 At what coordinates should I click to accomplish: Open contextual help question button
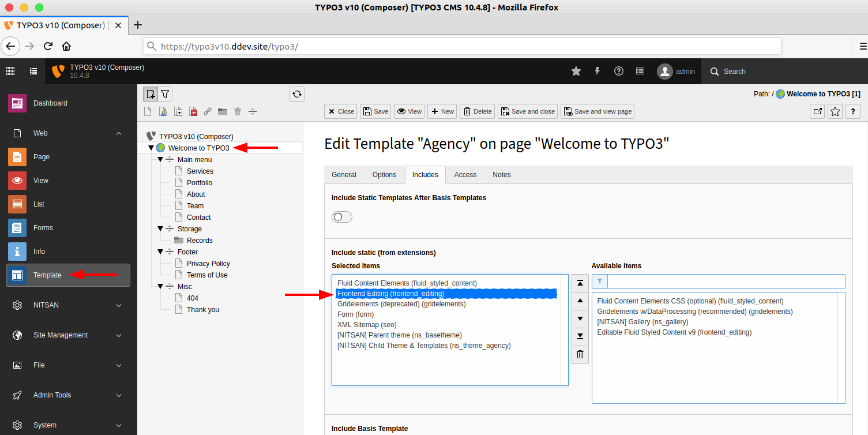853,111
